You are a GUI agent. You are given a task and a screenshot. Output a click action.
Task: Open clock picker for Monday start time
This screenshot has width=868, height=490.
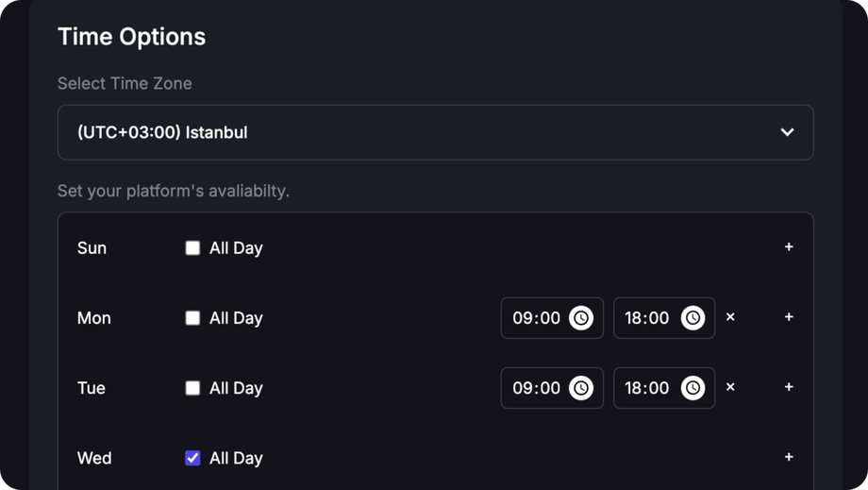pyautogui.click(x=581, y=318)
